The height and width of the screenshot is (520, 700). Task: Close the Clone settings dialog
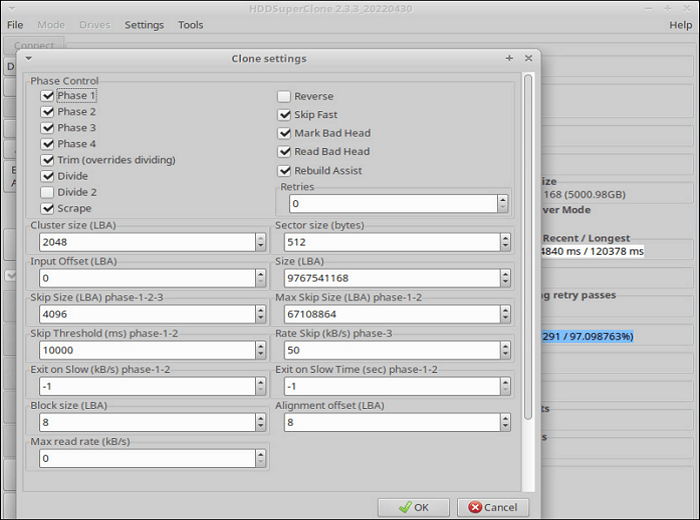[528, 59]
